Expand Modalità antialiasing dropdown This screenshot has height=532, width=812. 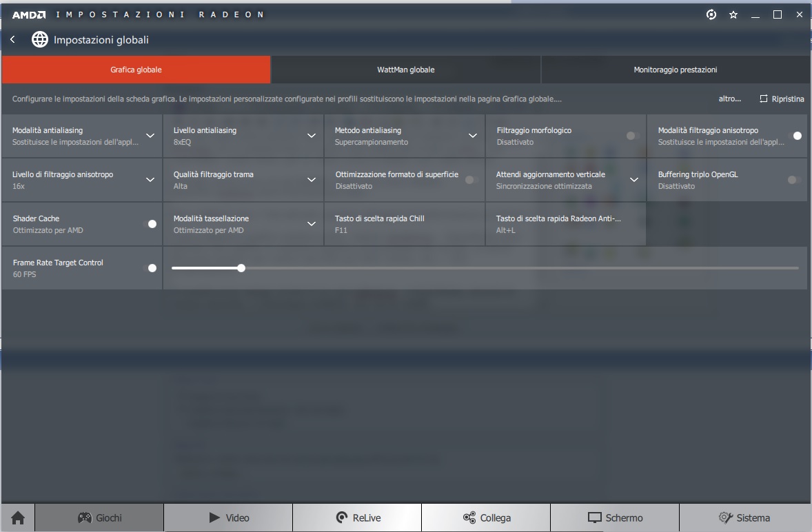click(x=150, y=136)
